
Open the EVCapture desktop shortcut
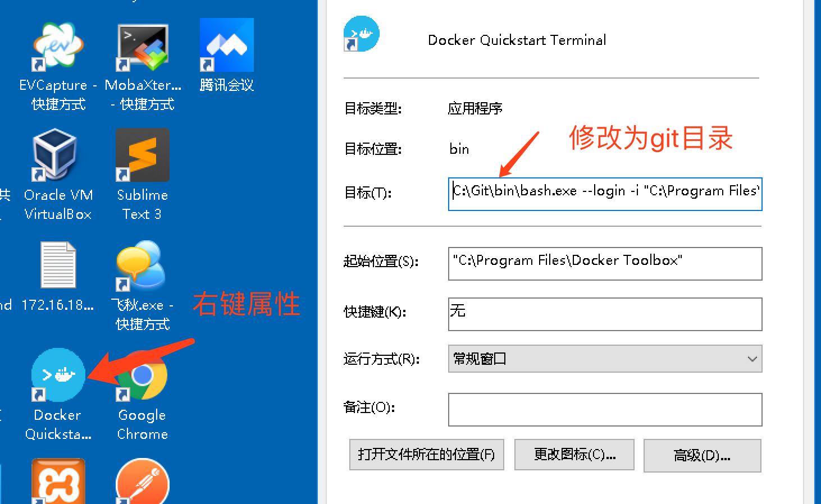(x=58, y=45)
